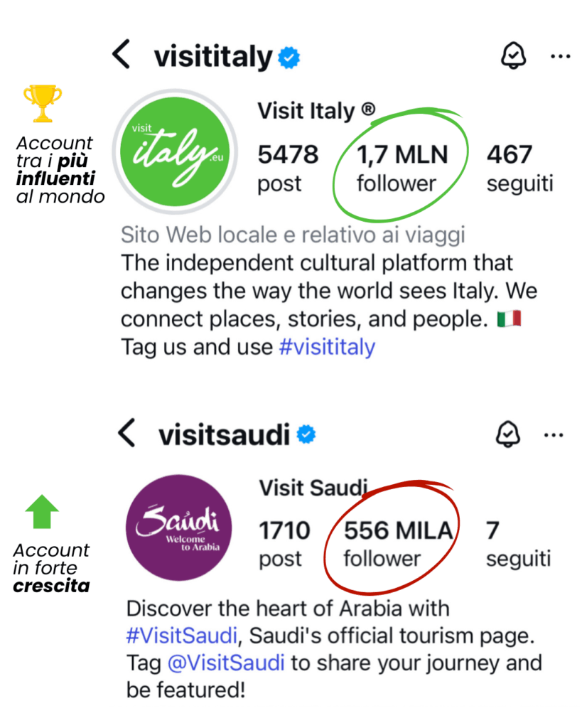Go back from visitsaudi profile

[x=126, y=433]
